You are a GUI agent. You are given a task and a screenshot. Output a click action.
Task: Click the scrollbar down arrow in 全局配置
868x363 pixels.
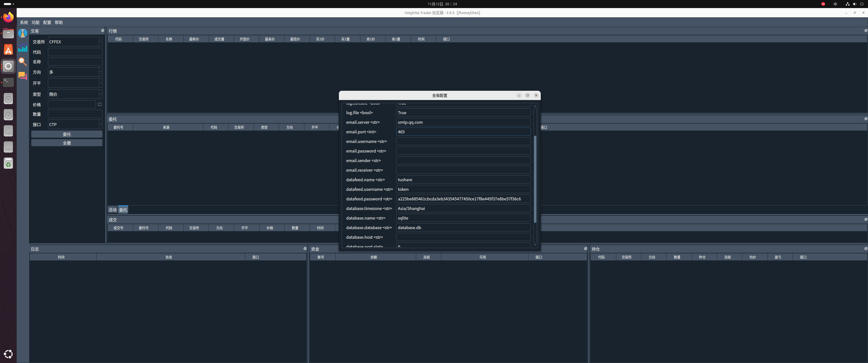click(x=535, y=246)
